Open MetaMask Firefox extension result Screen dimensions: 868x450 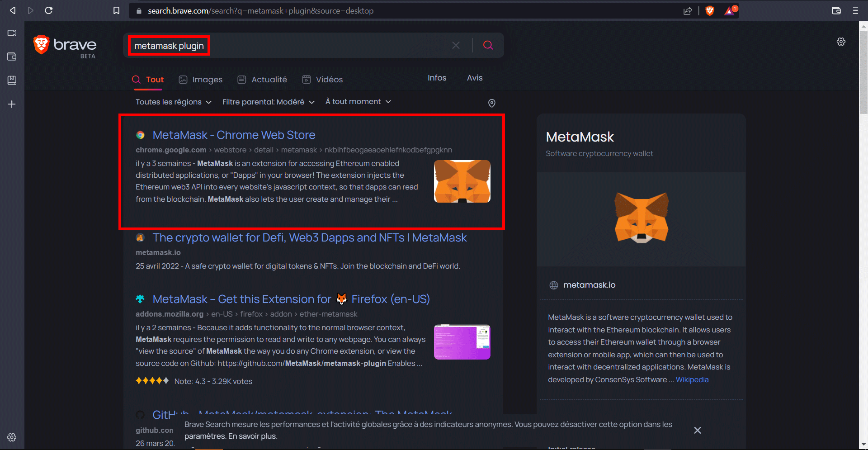coord(291,299)
